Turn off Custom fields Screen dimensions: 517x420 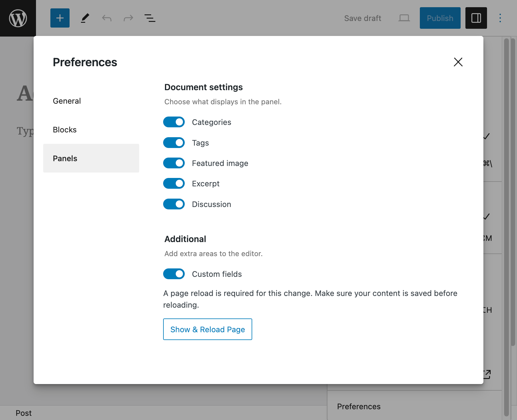[x=174, y=274]
